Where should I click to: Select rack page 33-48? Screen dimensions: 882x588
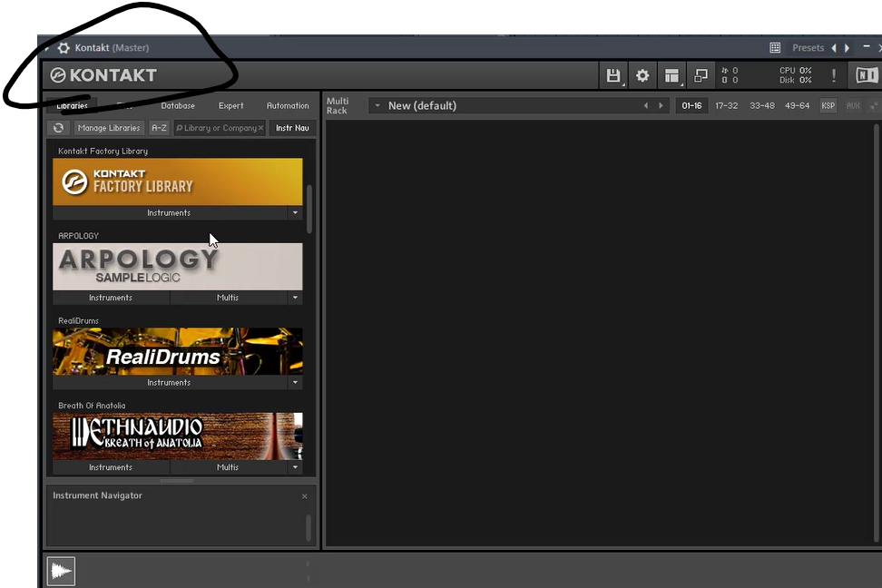761,105
